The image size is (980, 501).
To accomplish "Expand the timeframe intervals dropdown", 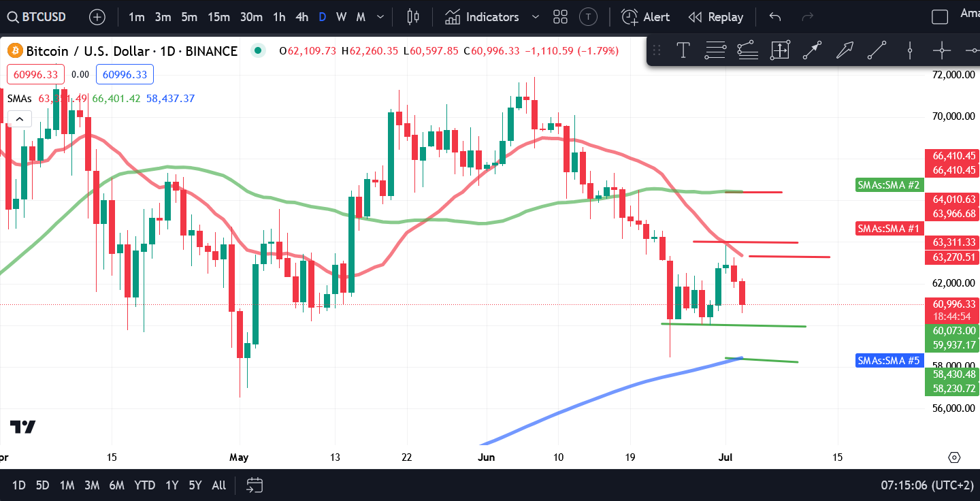I will pos(380,17).
